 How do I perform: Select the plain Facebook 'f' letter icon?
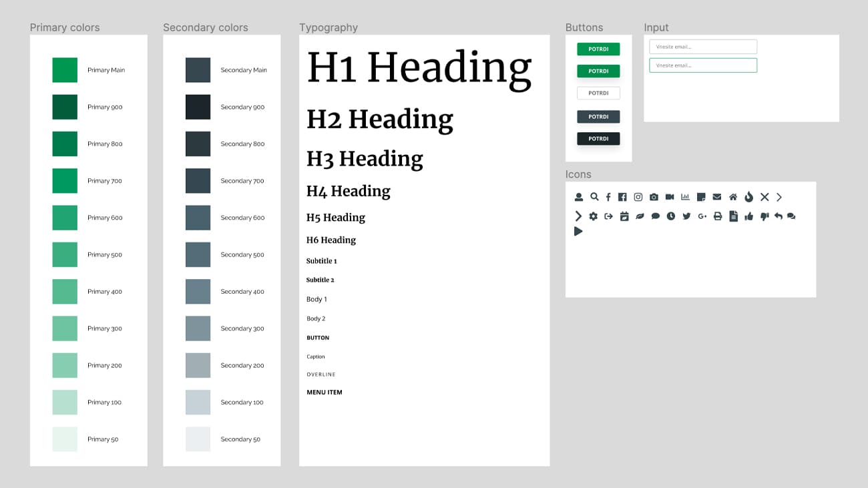click(608, 197)
